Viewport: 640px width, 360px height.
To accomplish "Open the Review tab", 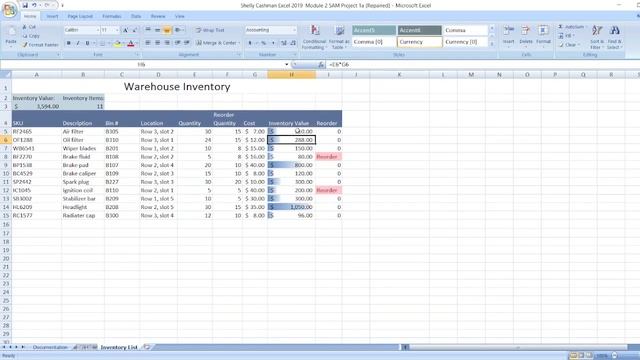I will (158, 16).
